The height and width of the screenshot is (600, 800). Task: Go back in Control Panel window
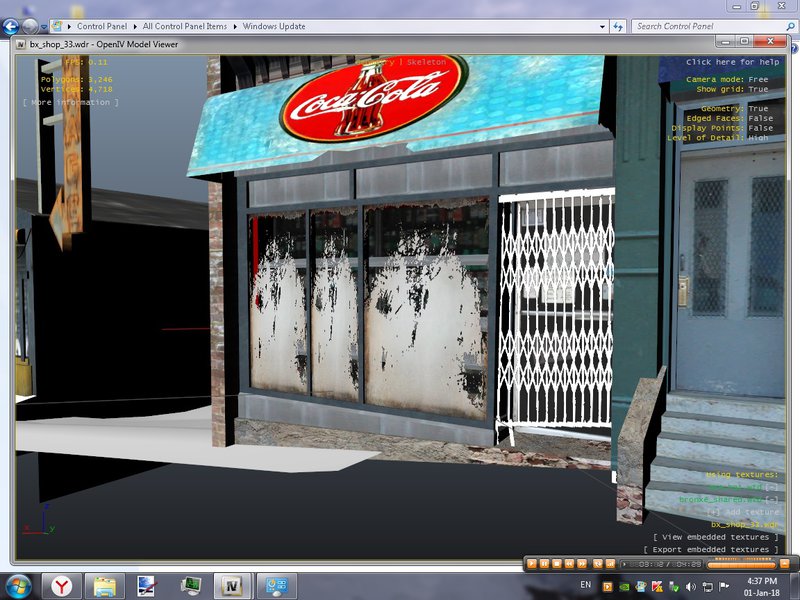coord(11,26)
